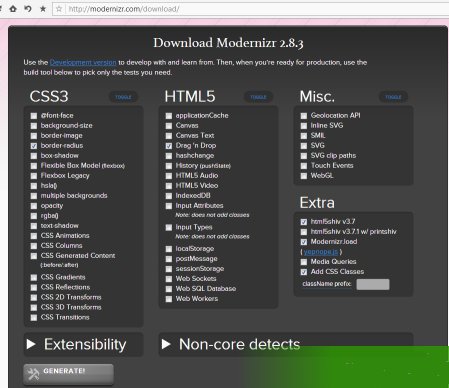449x388 pixels.
Task: Check Input Types
Action: tap(169, 227)
